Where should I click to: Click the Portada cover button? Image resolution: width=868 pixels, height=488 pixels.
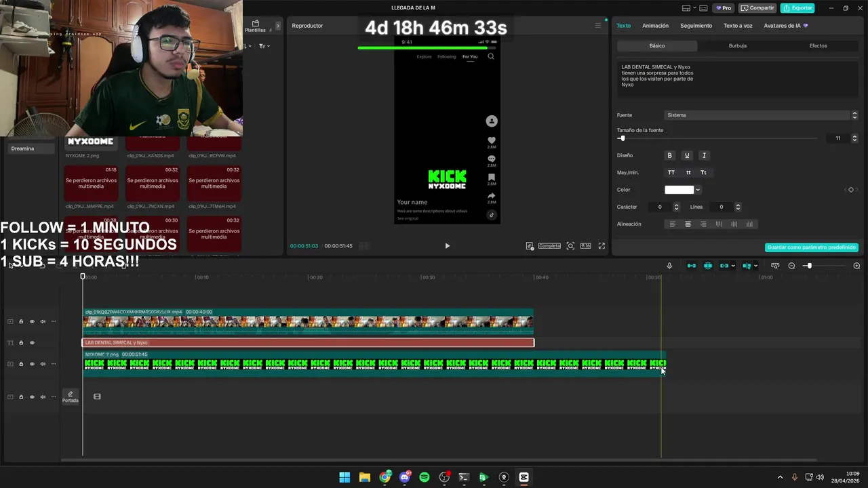tap(71, 396)
